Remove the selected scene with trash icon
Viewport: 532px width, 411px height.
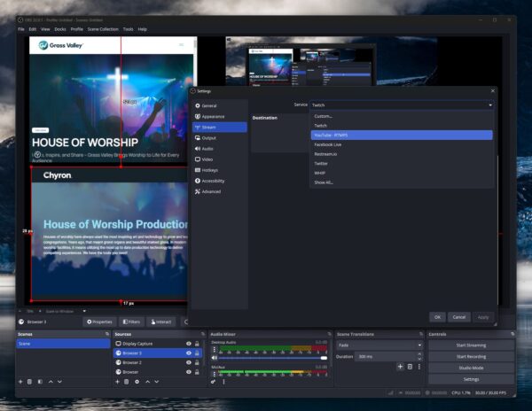29,382
